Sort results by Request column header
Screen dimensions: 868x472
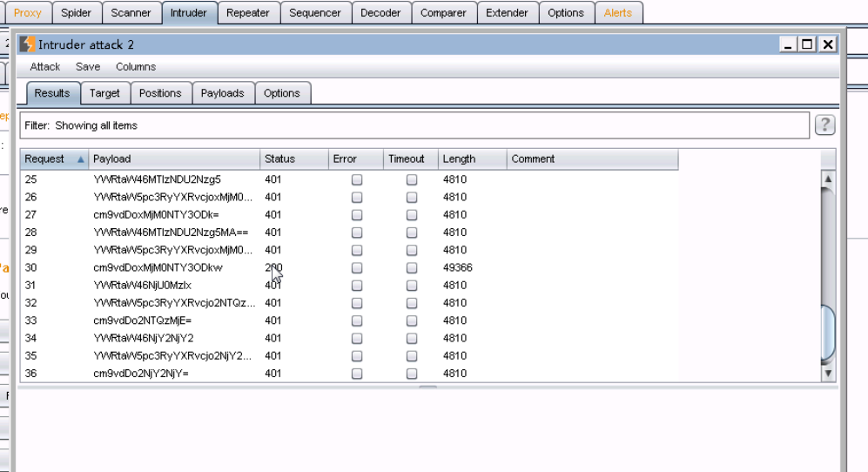[x=54, y=159]
